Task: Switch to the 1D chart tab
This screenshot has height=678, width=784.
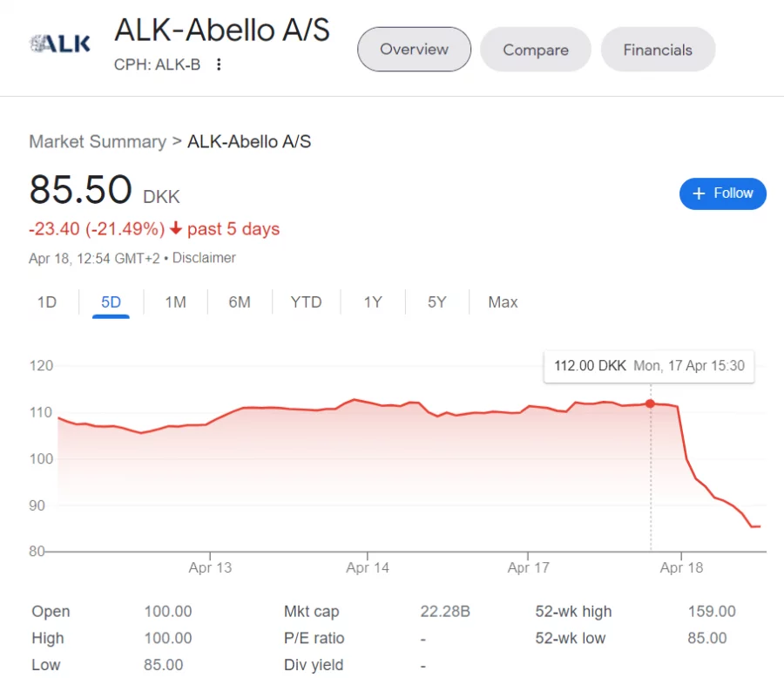Action: pos(47,302)
